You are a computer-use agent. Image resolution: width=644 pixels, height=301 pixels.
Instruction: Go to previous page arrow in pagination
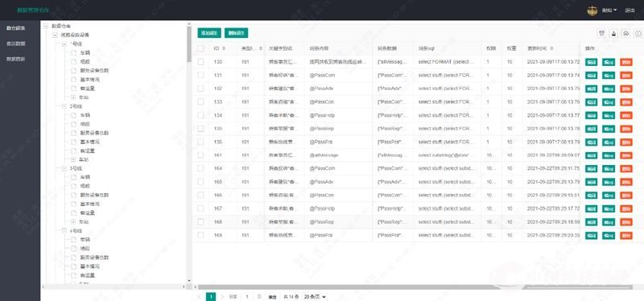[200, 296]
